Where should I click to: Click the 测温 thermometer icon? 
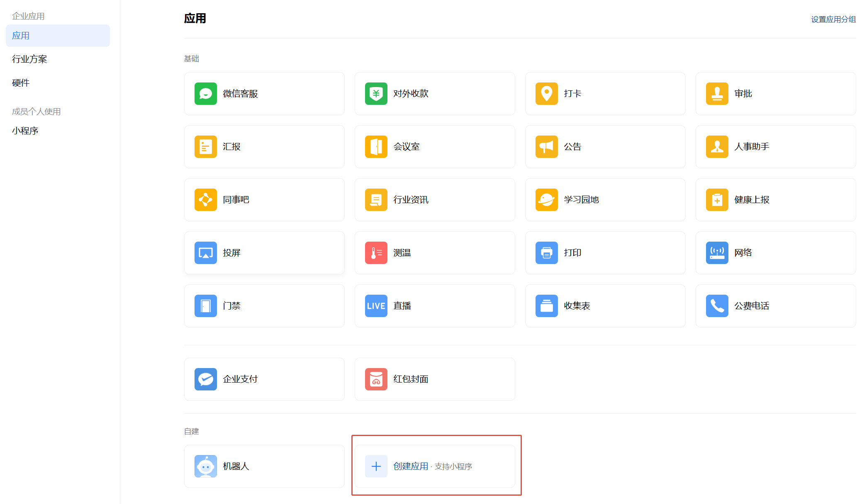(x=376, y=253)
